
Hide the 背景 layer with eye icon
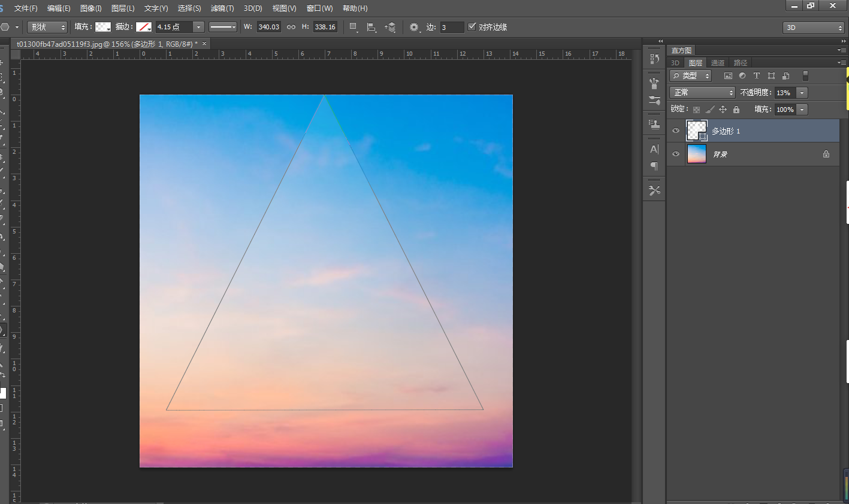pyautogui.click(x=676, y=154)
